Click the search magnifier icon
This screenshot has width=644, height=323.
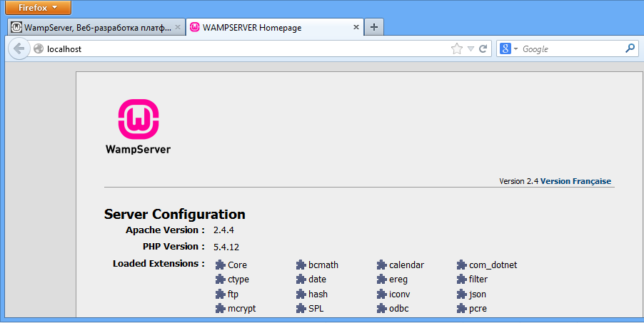[x=630, y=49]
